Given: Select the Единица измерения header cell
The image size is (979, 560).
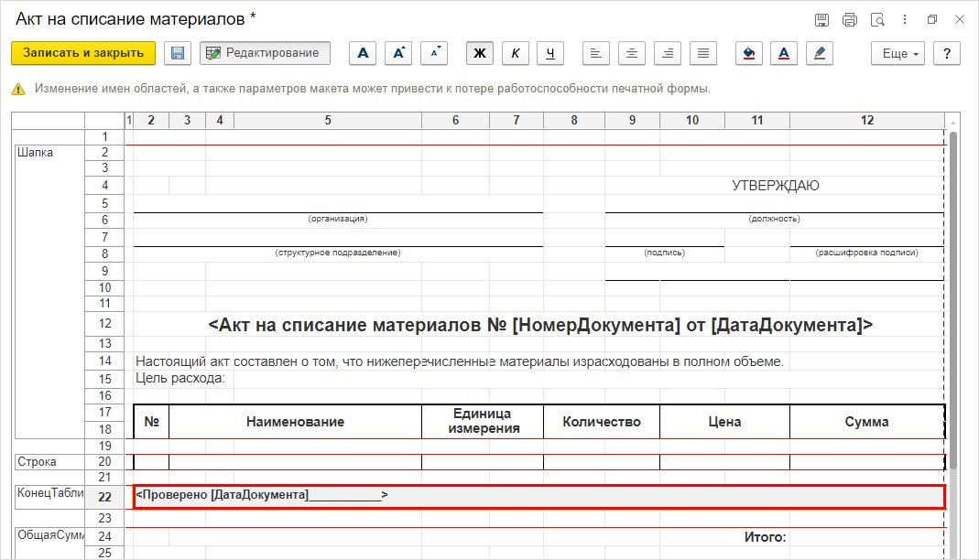Looking at the screenshot, I should [x=484, y=422].
